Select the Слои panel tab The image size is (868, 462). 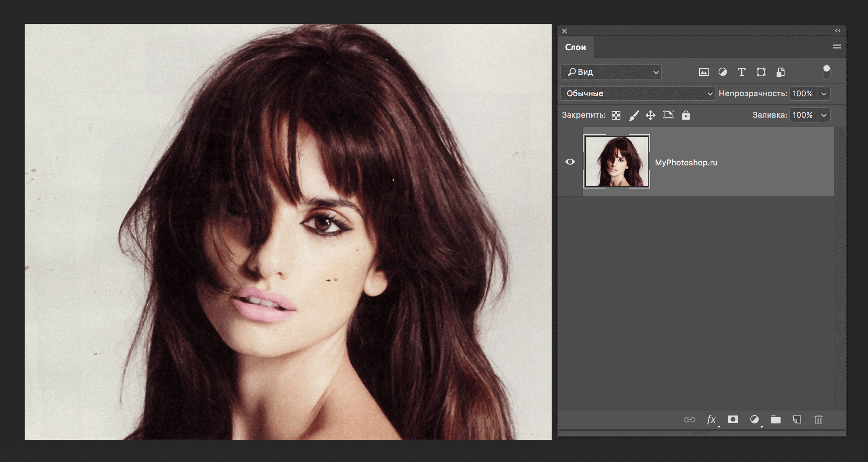click(575, 47)
